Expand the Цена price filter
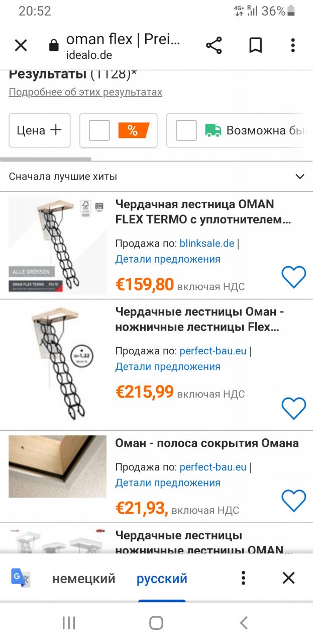 pos(40,130)
